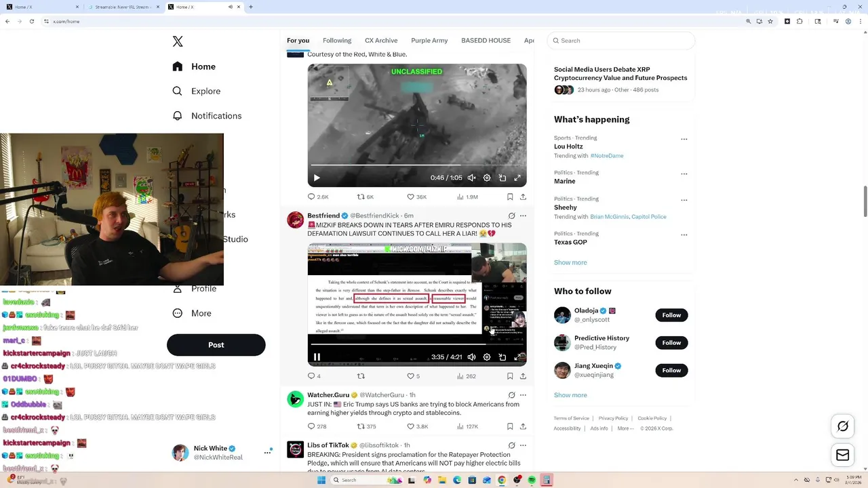Open the #NotreDame trending link

pyautogui.click(x=607, y=156)
